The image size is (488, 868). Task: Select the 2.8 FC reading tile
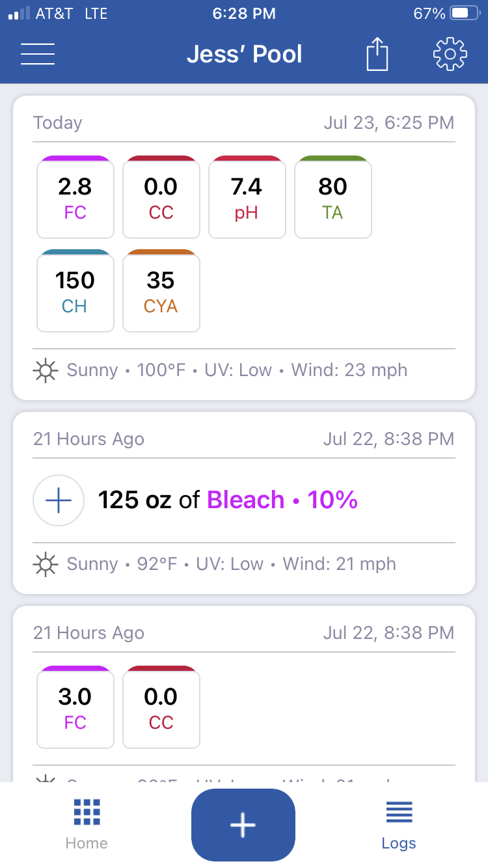pyautogui.click(x=75, y=197)
